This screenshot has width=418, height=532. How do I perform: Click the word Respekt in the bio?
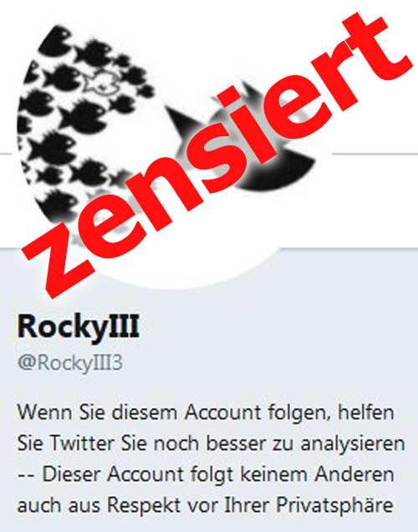pos(144,505)
